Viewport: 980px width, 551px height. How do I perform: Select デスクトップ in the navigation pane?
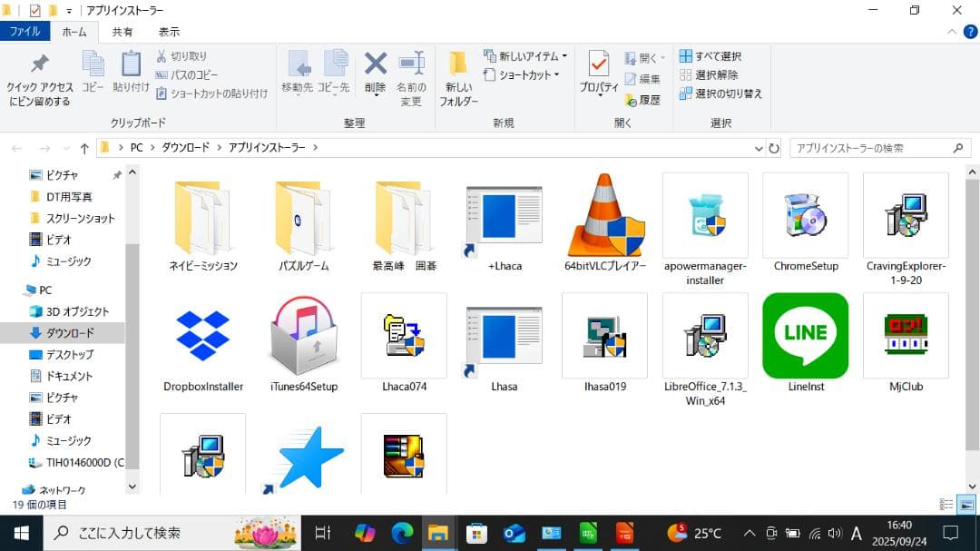[62, 355]
